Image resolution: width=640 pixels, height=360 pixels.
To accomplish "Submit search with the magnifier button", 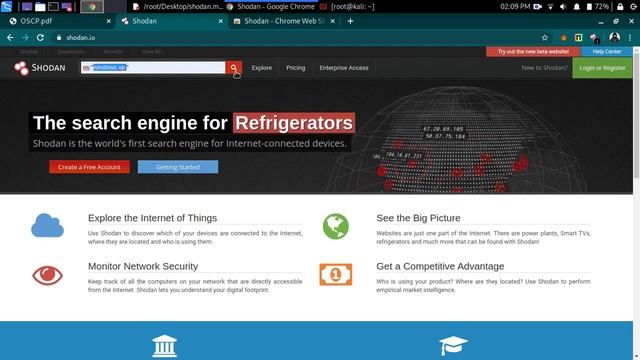I will click(234, 67).
